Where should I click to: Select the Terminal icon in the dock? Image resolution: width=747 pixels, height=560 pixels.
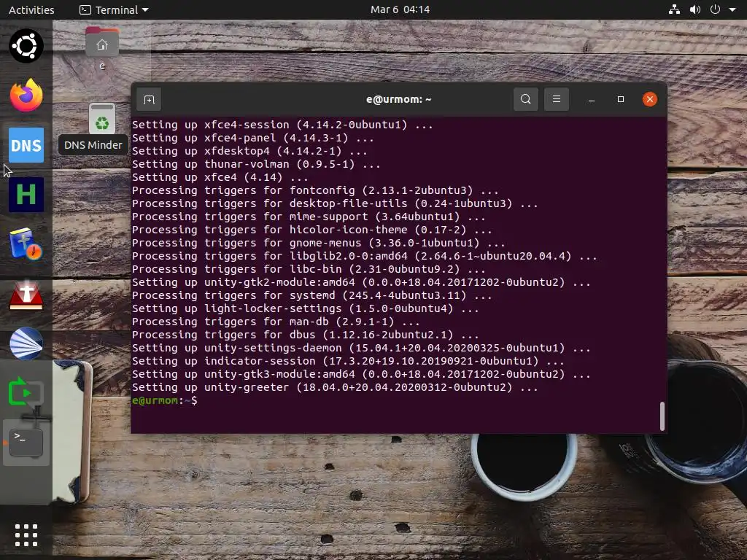tap(26, 443)
